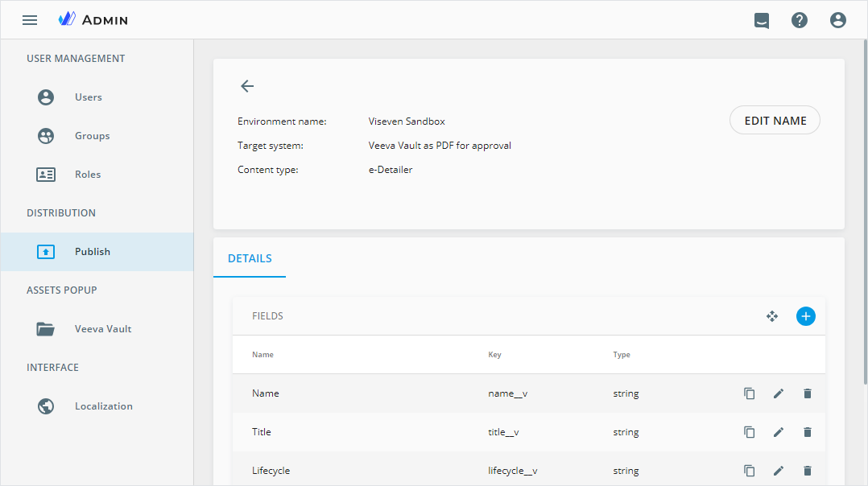Navigate to Roles in sidebar
868x486 pixels.
pos(88,175)
